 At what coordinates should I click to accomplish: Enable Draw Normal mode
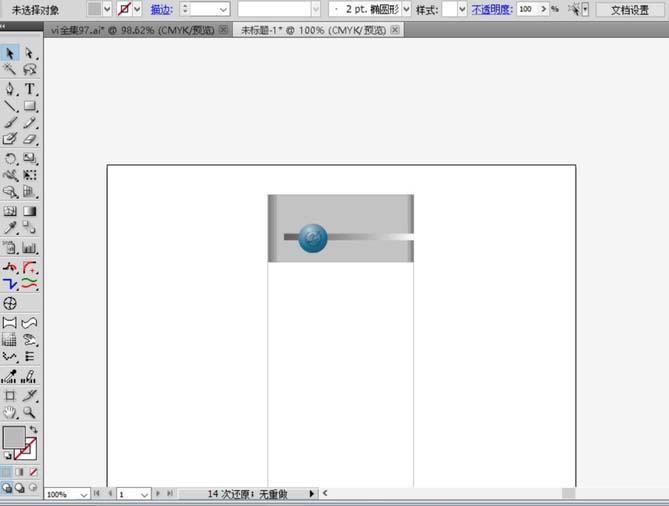click(x=6, y=488)
